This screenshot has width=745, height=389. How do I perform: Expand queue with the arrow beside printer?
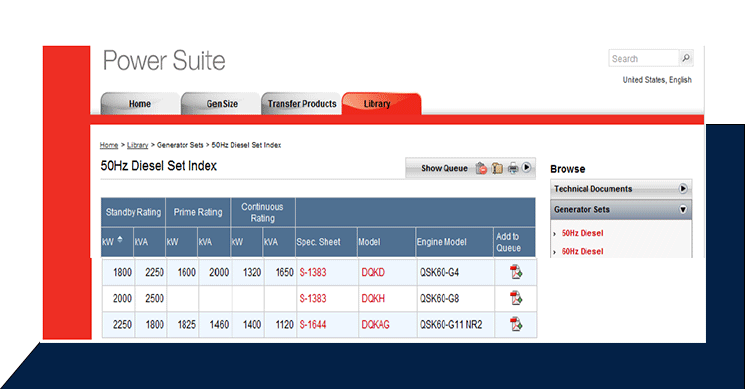526,167
